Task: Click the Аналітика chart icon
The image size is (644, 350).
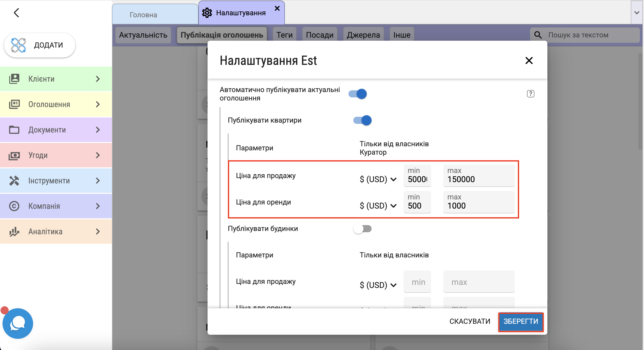Action: [x=14, y=231]
